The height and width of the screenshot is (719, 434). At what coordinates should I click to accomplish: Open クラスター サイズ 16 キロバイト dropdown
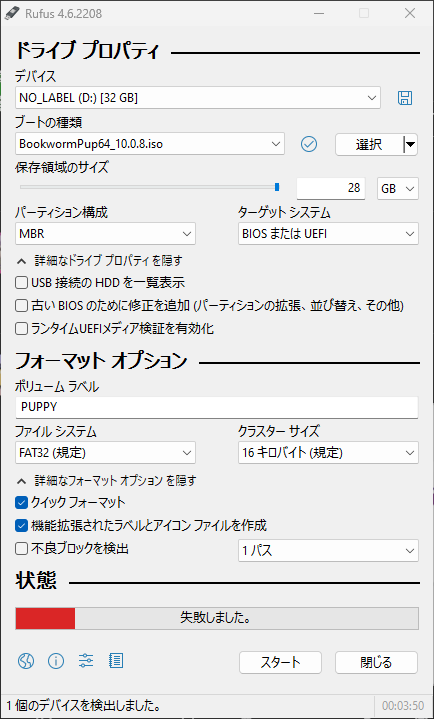pyautogui.click(x=328, y=453)
